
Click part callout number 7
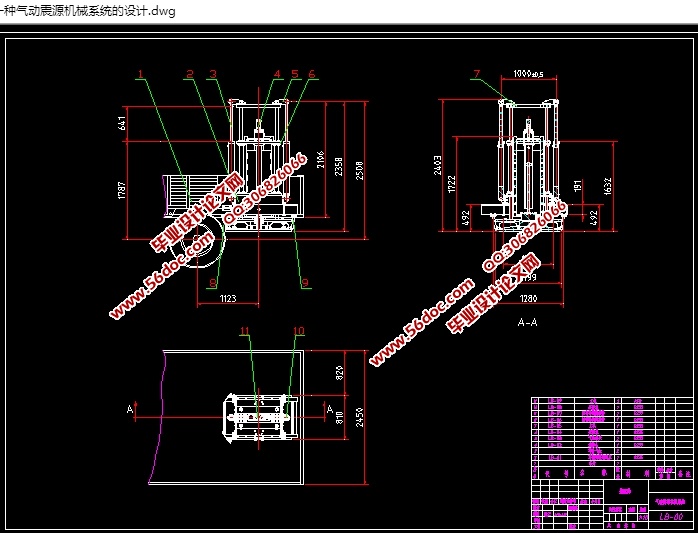[476, 73]
